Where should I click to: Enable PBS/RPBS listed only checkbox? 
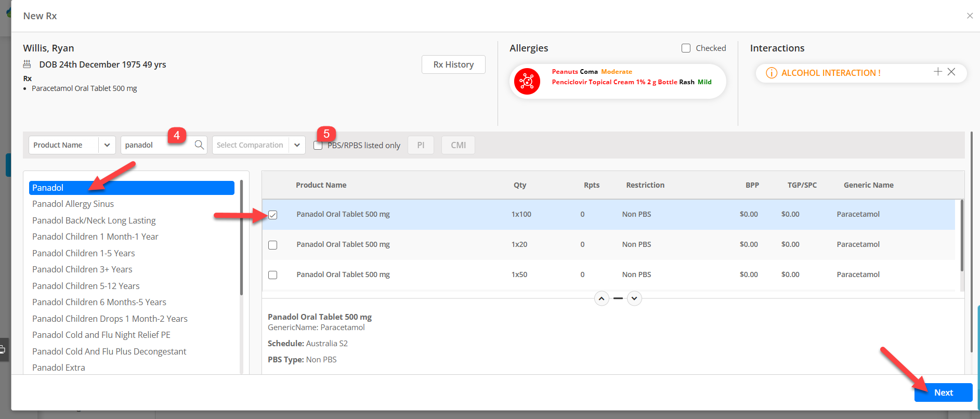point(318,146)
